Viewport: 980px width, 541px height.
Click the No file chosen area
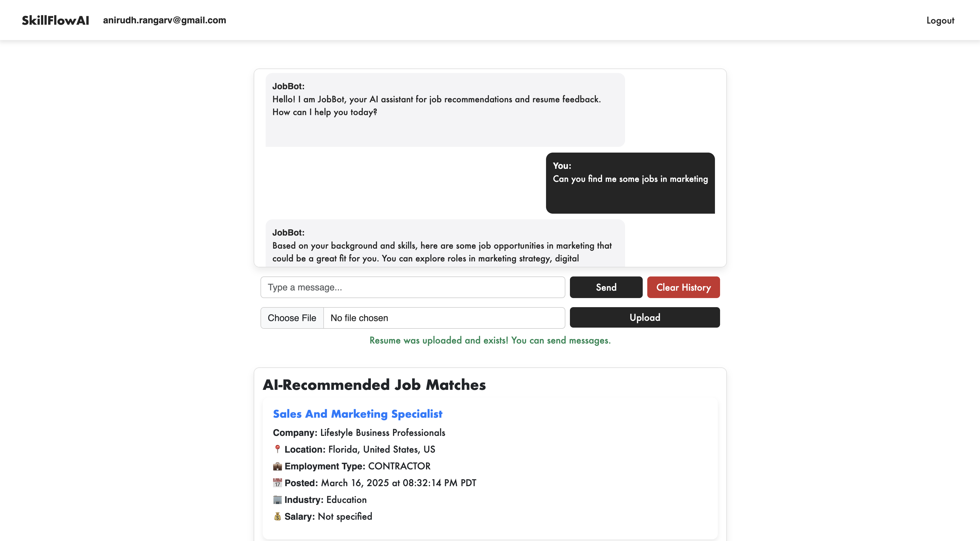point(443,318)
